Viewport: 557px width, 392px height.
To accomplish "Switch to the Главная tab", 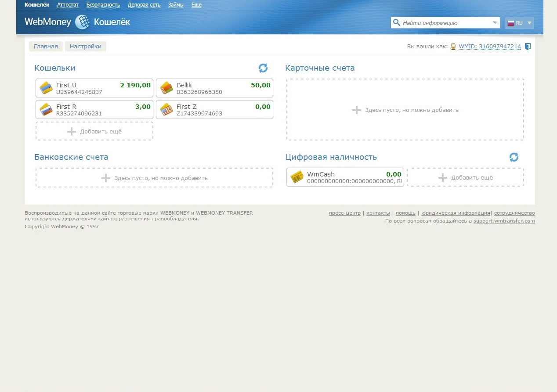I will pos(46,46).
